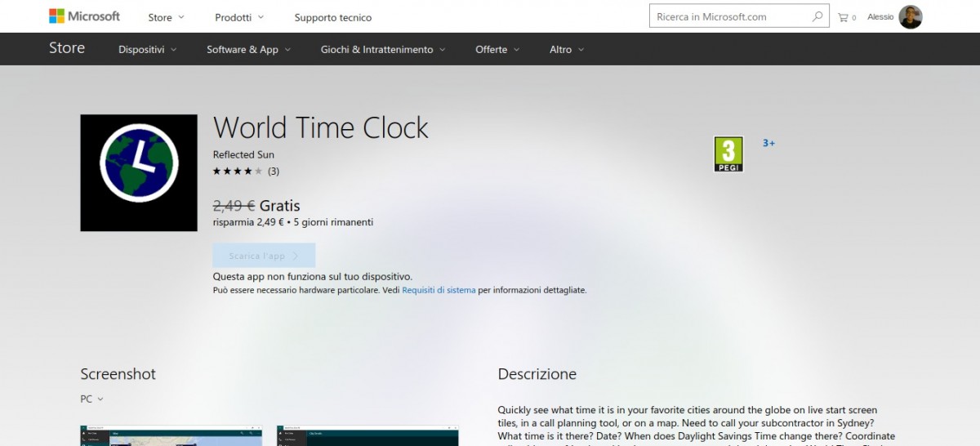This screenshot has height=446, width=980.
Task: Click the 3+ age rating link
Action: [768, 143]
